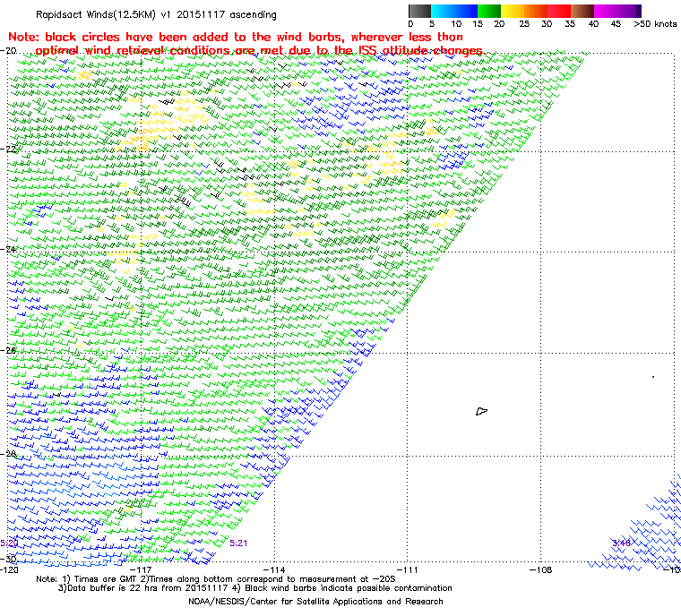
Task: Click the -117 longitude axis label
Action: [141, 570]
